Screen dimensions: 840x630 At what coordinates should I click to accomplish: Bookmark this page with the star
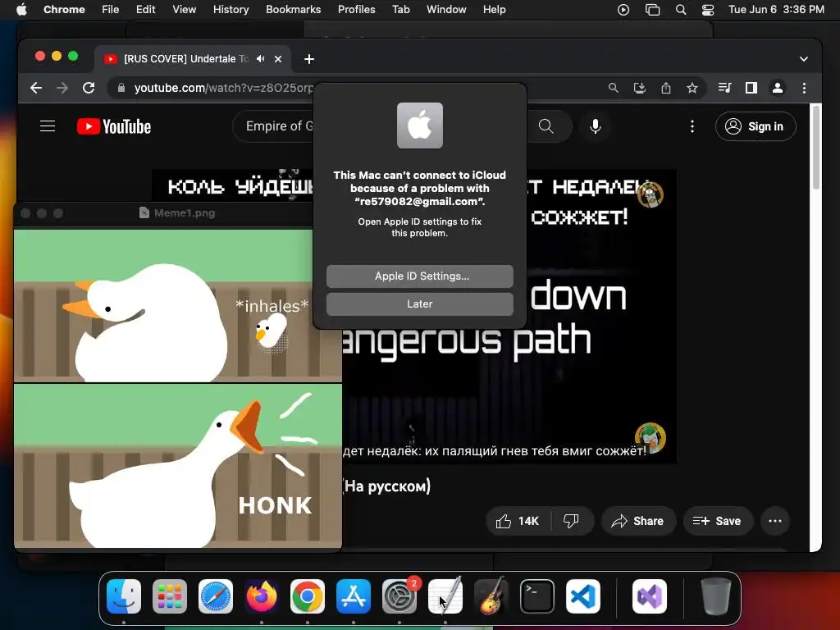tap(692, 88)
